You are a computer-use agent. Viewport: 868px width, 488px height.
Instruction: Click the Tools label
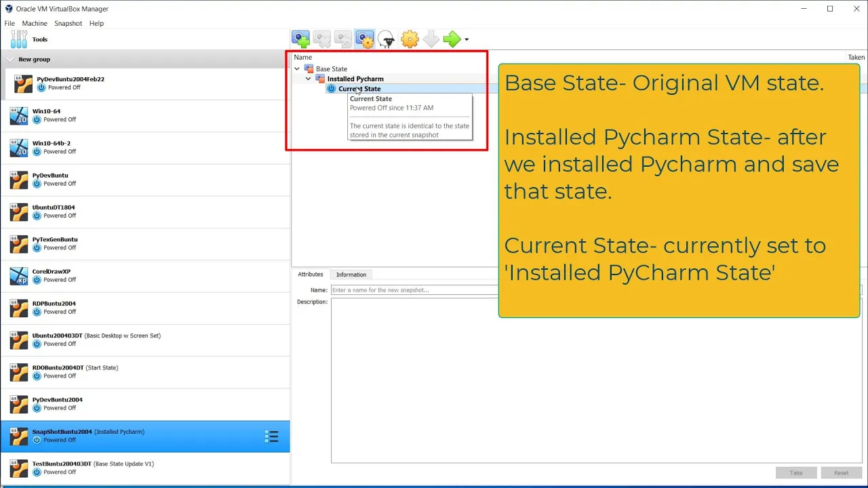40,39
